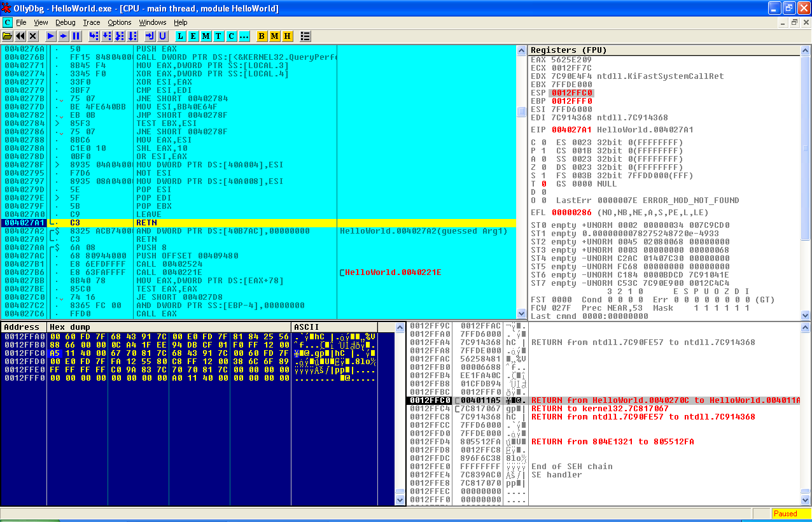The image size is (812, 522).
Task: Click the scroll-up arrow of the registers pane
Action: click(x=806, y=50)
